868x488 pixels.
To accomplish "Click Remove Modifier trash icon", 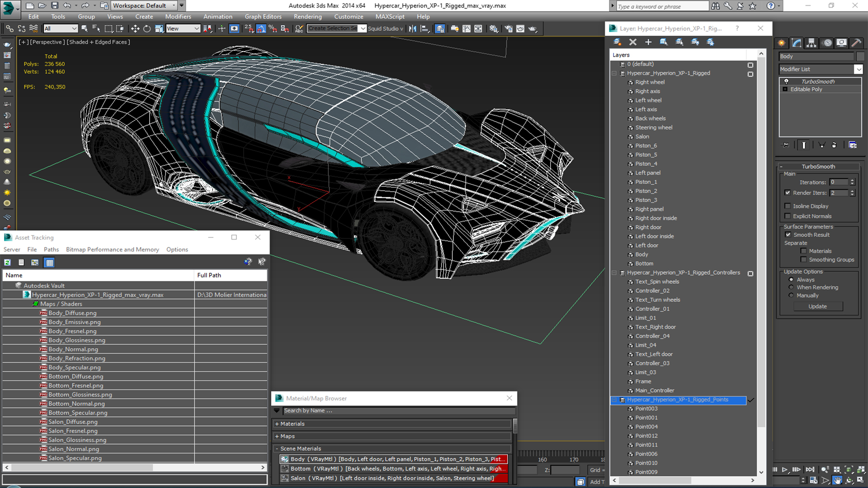I will pyautogui.click(x=834, y=145).
